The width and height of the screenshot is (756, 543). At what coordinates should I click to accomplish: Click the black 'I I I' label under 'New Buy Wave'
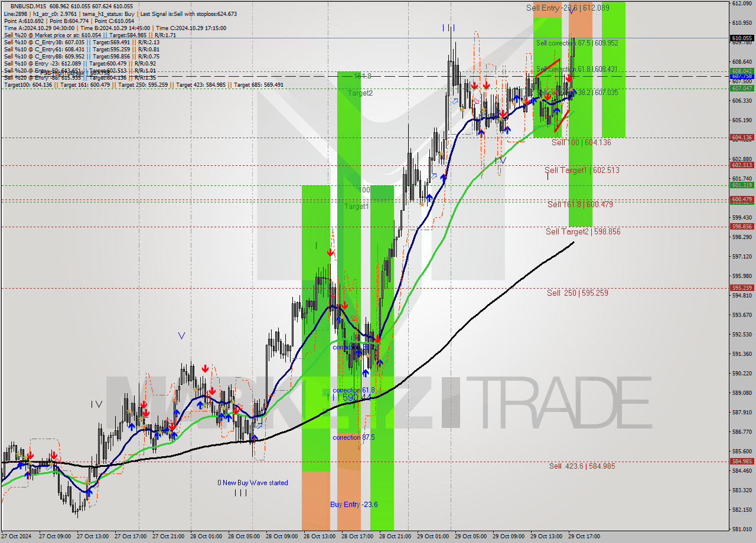(240, 492)
